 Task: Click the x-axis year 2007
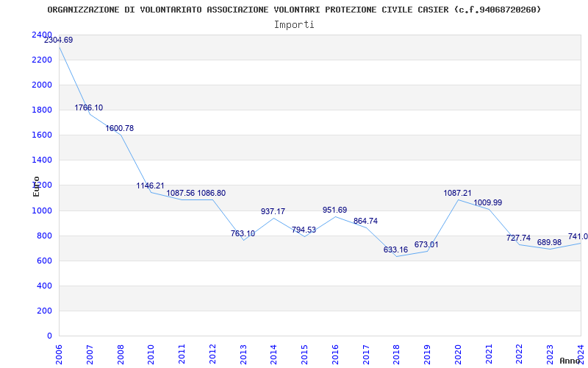(90, 354)
